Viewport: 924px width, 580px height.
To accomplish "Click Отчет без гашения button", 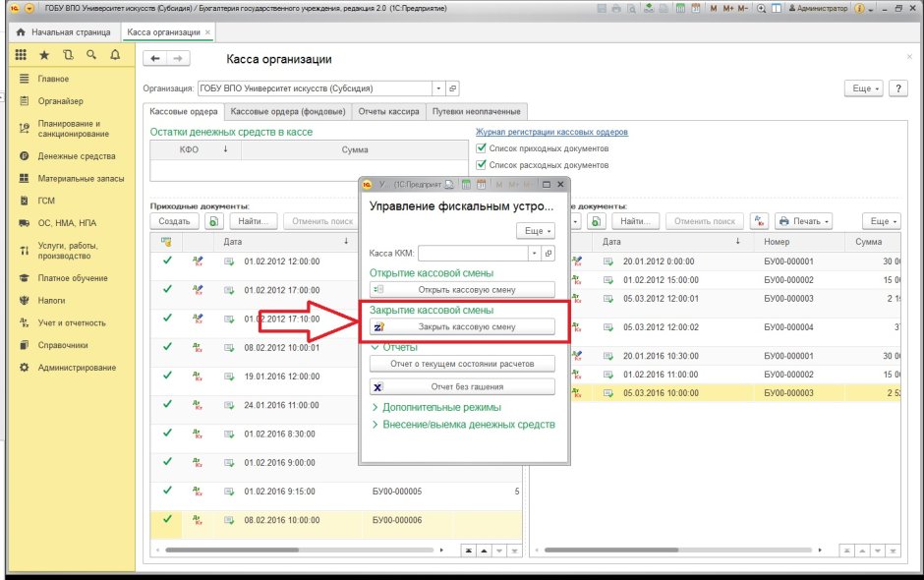I will (x=462, y=386).
